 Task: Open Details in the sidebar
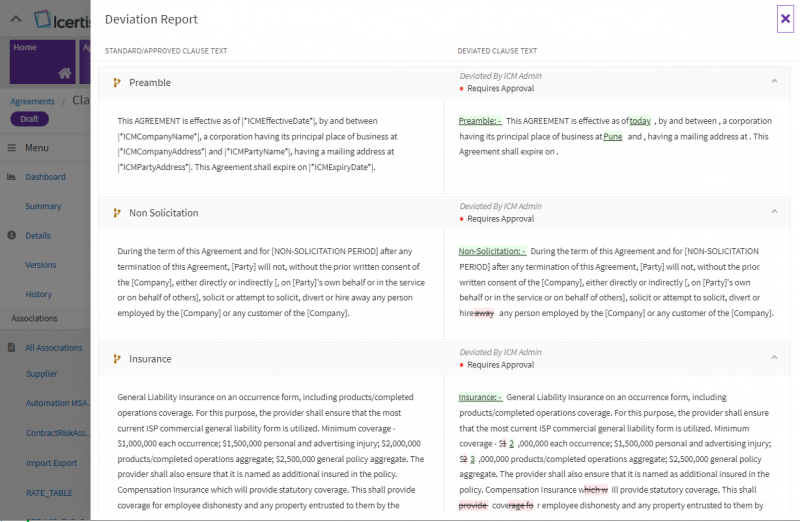click(38, 236)
